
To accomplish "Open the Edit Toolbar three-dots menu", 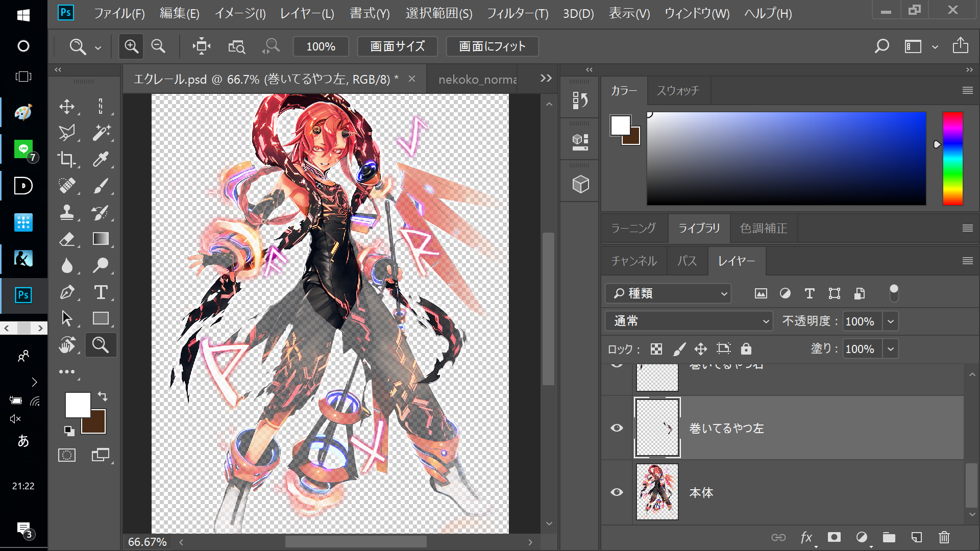I will click(67, 372).
